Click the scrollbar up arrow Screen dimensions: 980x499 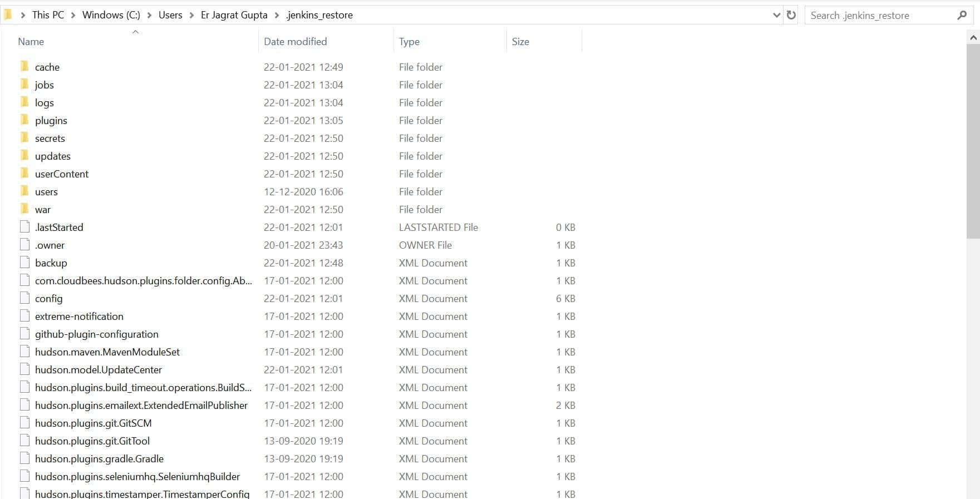pos(973,38)
